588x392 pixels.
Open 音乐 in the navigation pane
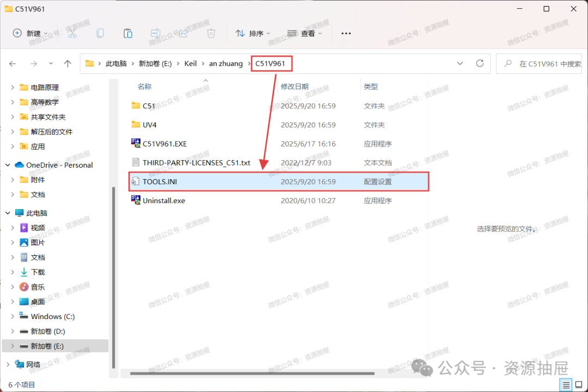pyautogui.click(x=38, y=287)
